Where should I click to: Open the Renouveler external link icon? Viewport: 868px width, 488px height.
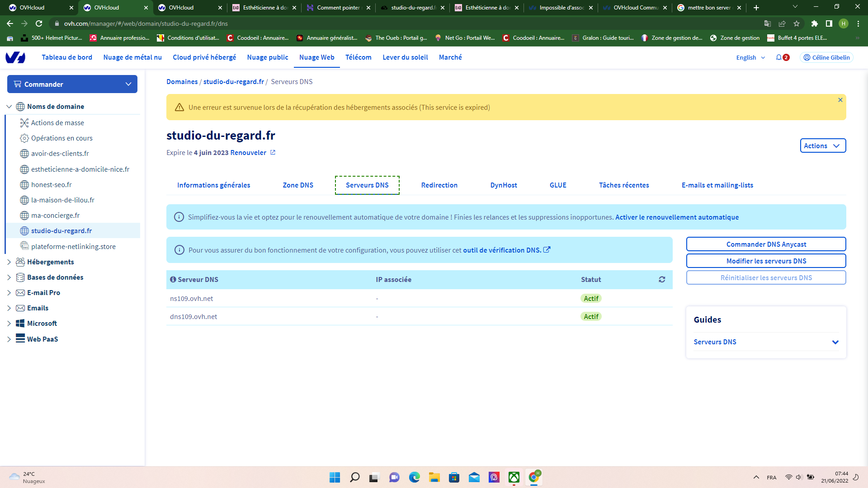(273, 153)
